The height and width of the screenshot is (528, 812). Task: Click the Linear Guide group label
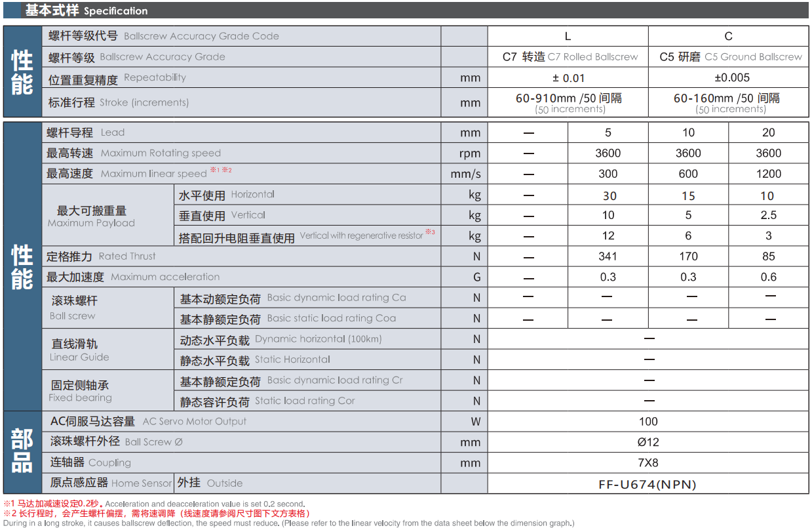[79, 350]
